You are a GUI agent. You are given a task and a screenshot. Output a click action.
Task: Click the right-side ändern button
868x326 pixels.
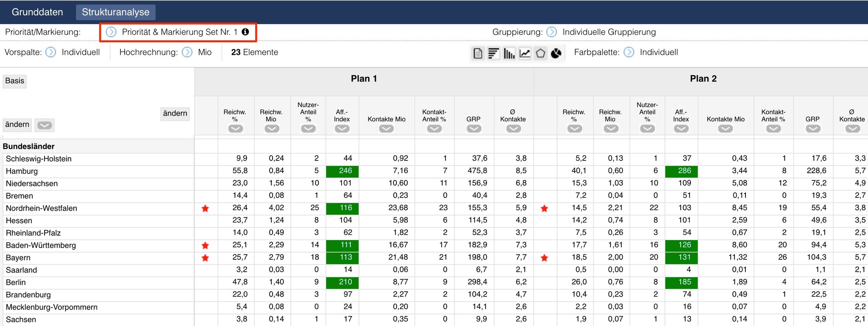pos(175,114)
